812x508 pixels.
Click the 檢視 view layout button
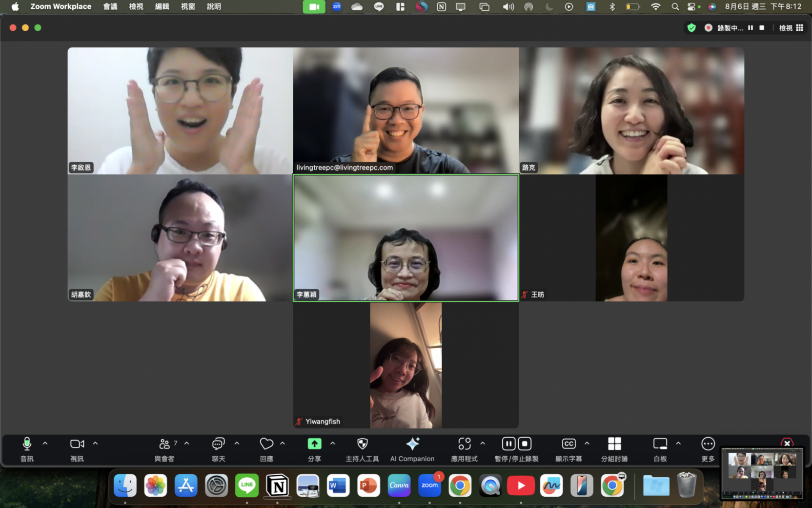pyautogui.click(x=791, y=28)
